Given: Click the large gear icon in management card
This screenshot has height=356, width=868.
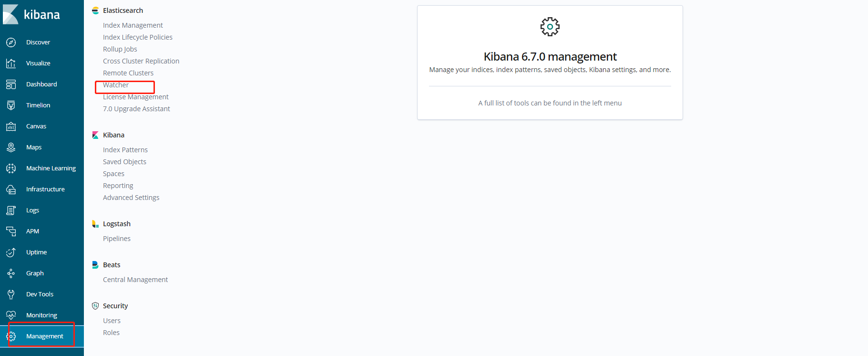Looking at the screenshot, I should click(x=550, y=27).
